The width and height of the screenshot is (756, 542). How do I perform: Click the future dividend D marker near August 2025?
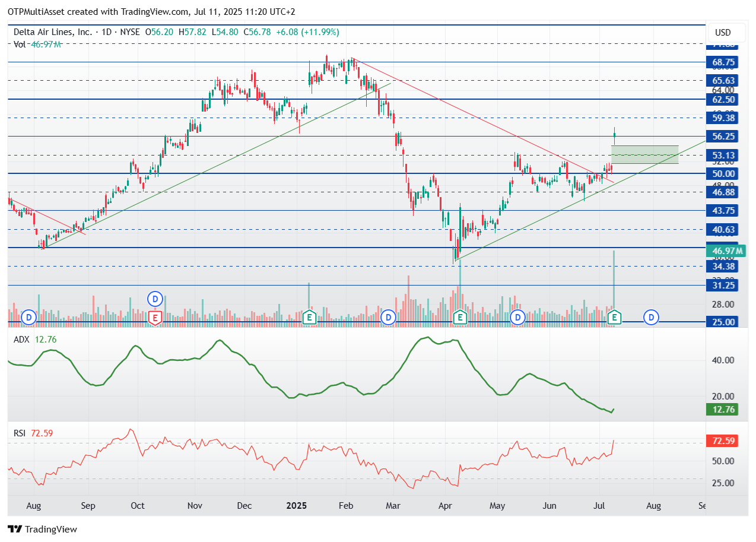652,318
